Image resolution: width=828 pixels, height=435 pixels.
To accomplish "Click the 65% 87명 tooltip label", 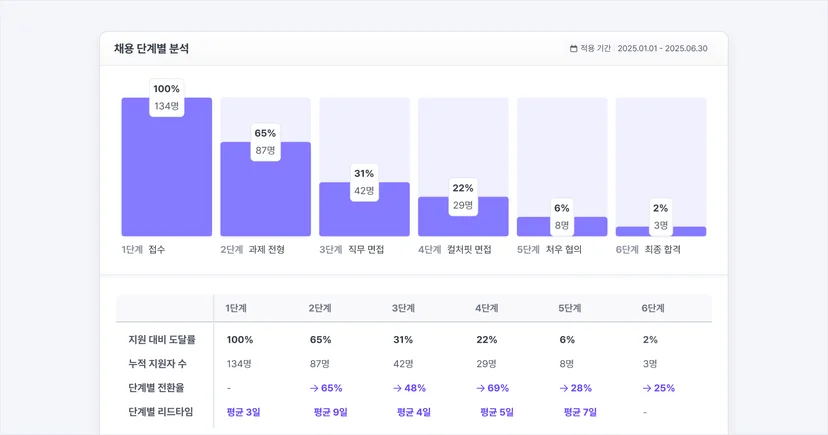I will pos(265,141).
